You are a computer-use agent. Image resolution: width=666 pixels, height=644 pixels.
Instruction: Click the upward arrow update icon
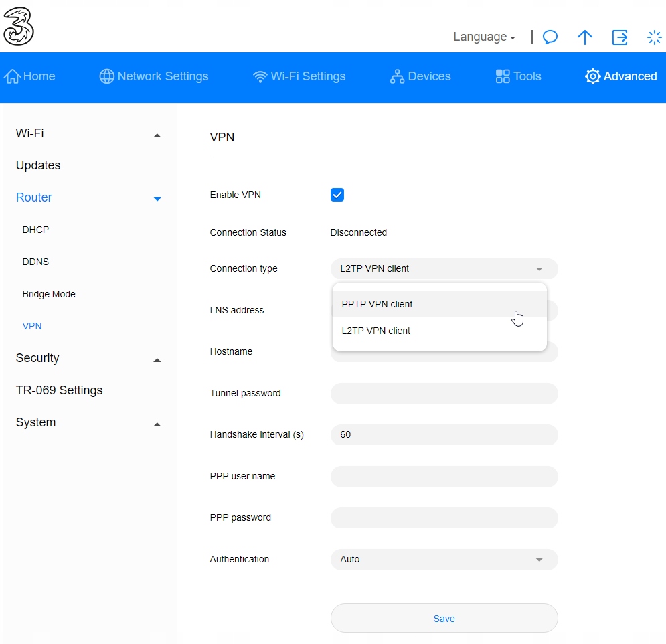pyautogui.click(x=585, y=37)
